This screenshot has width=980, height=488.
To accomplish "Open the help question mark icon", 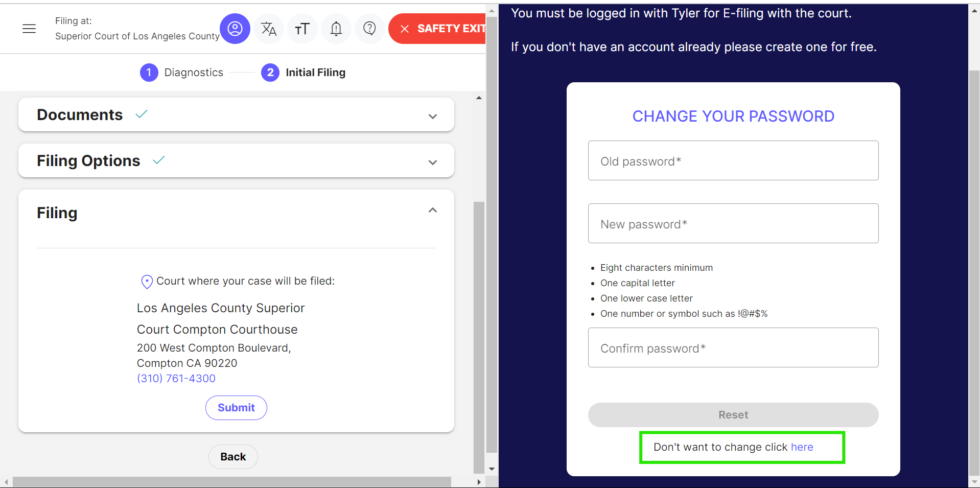I will pyautogui.click(x=369, y=29).
